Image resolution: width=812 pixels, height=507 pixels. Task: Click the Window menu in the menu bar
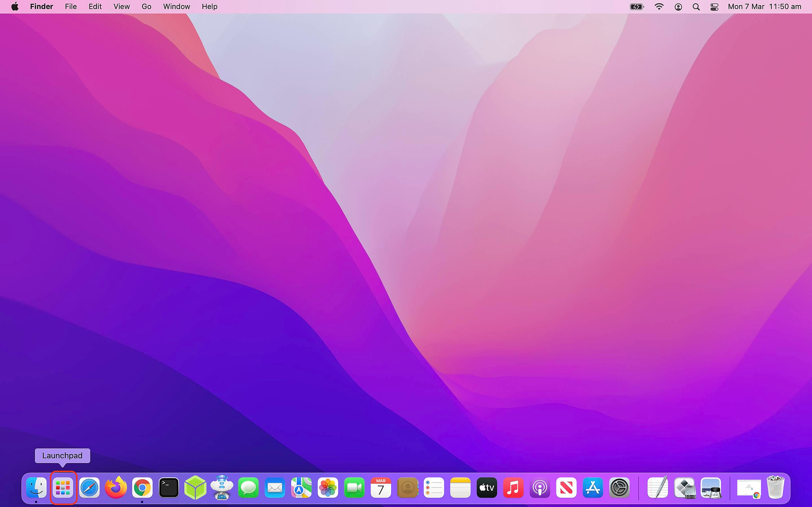176,6
